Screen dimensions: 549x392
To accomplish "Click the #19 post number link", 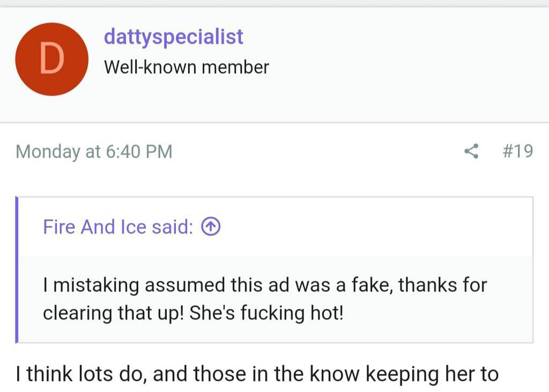I will pos(518,152).
